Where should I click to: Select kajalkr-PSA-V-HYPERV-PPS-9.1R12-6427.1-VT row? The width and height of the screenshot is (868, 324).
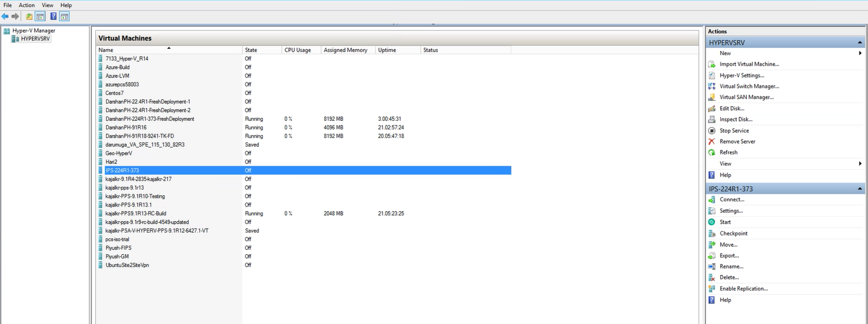point(304,230)
